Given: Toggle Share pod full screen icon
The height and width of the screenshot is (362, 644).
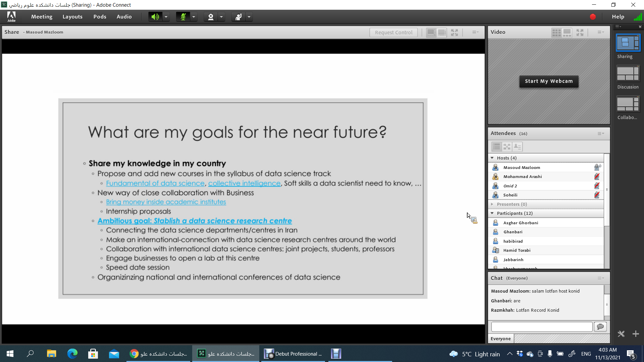Looking at the screenshot, I should tap(454, 33).
